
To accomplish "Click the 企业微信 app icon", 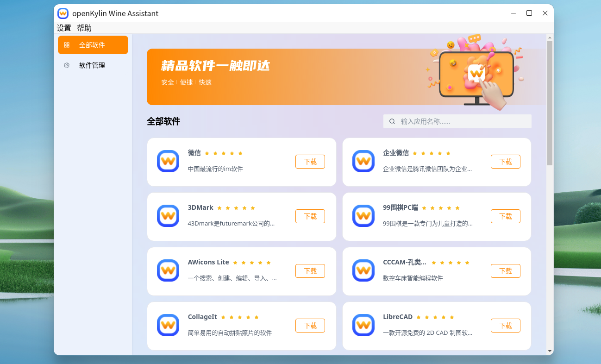I will pos(363,161).
